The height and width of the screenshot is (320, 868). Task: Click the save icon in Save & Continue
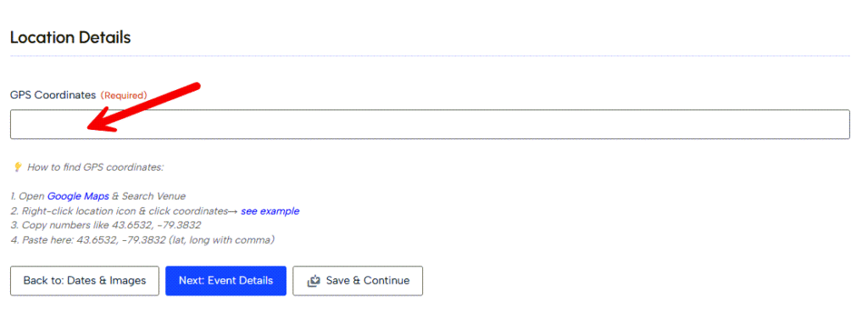314,281
